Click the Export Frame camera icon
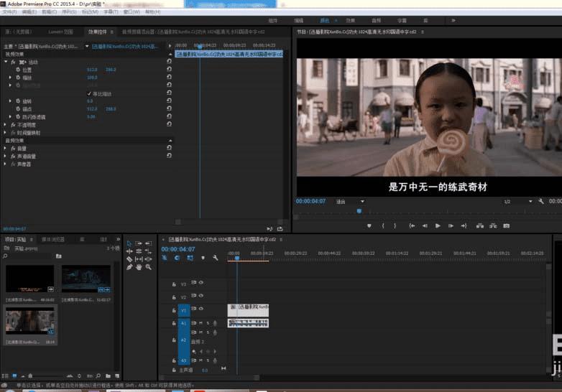Screen dimensions: 562x392 pyautogui.click(x=506, y=225)
